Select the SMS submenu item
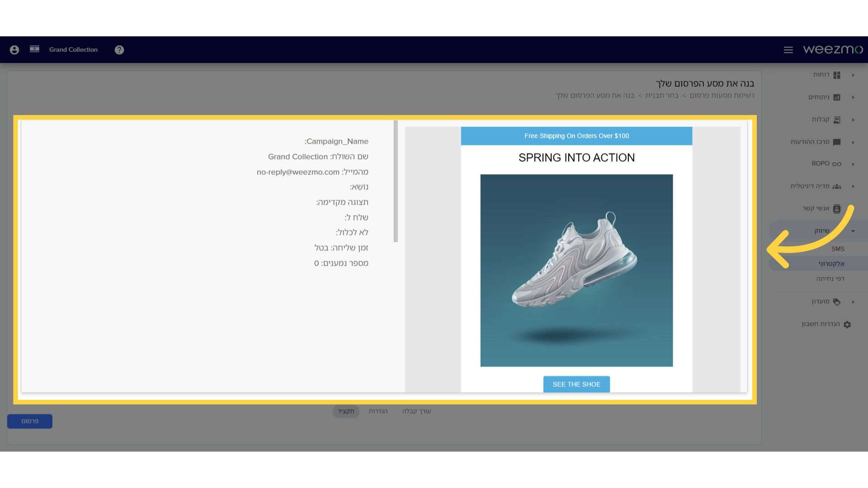Viewport: 868px width, 488px height. 838,249
